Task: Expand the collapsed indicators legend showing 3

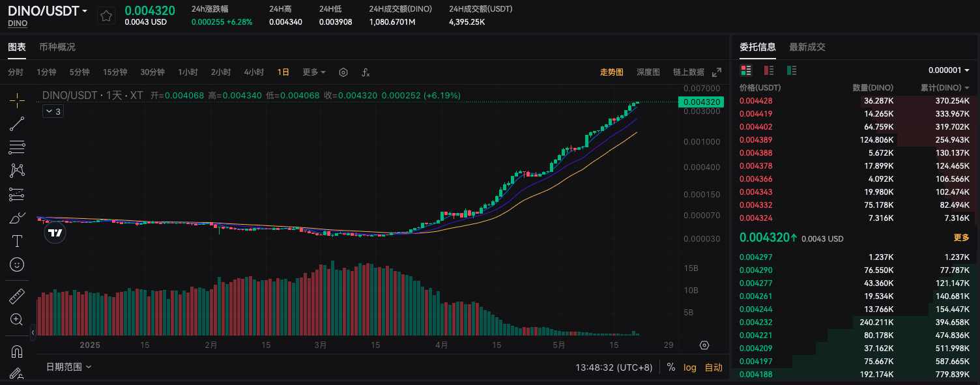Action: tap(53, 111)
